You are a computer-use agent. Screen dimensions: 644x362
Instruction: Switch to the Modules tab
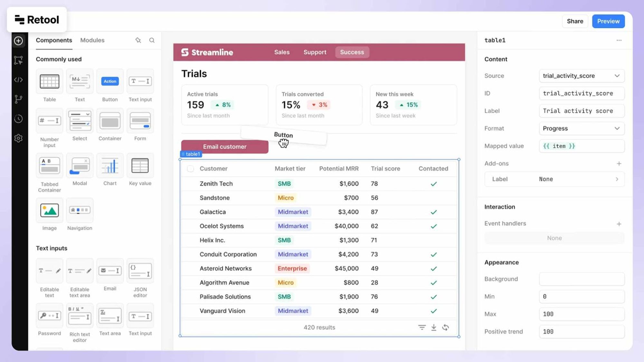[92, 40]
